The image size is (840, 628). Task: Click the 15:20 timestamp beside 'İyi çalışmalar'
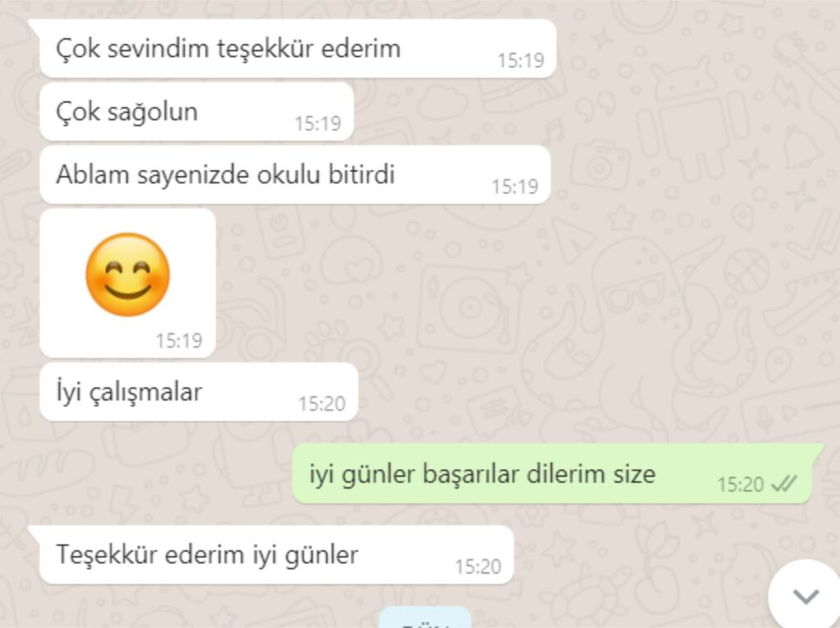322,403
